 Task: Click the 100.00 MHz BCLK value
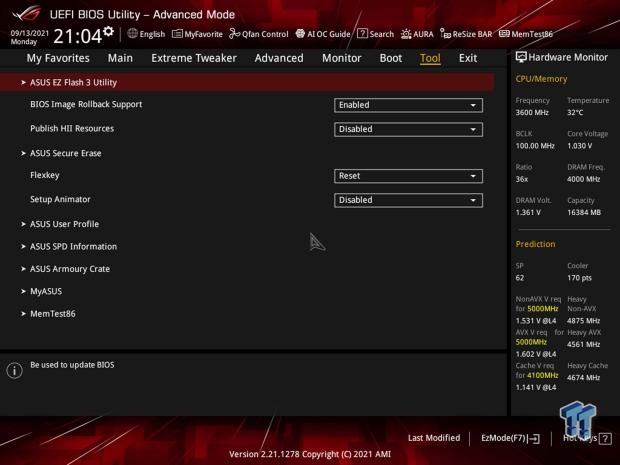pyautogui.click(x=535, y=146)
